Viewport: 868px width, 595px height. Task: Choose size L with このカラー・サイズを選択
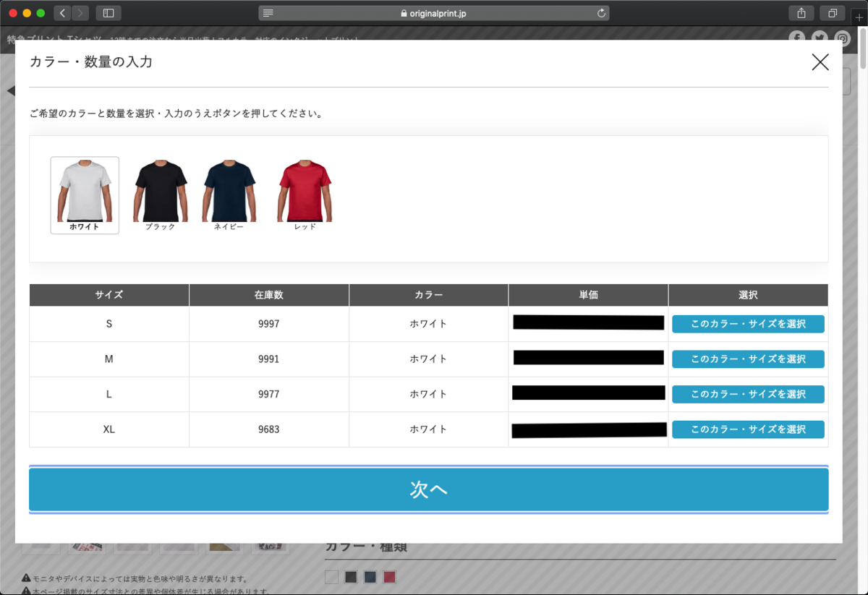[x=748, y=394]
